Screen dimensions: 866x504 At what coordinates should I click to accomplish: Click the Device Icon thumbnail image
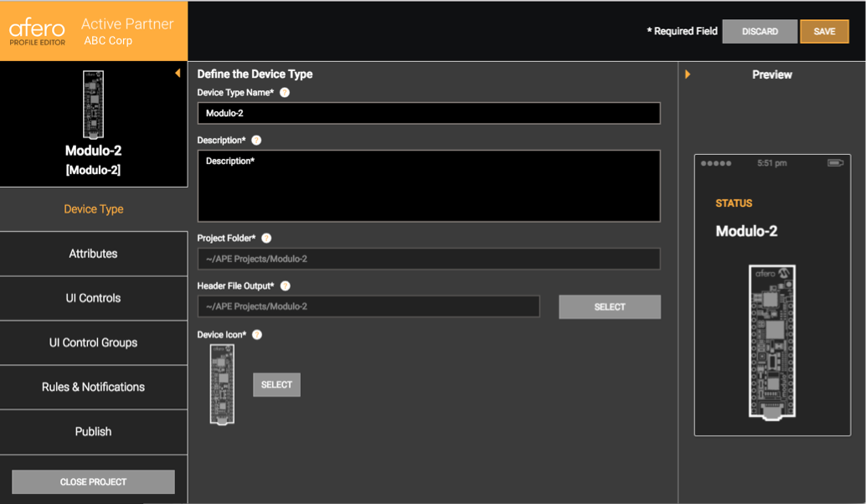click(x=222, y=384)
